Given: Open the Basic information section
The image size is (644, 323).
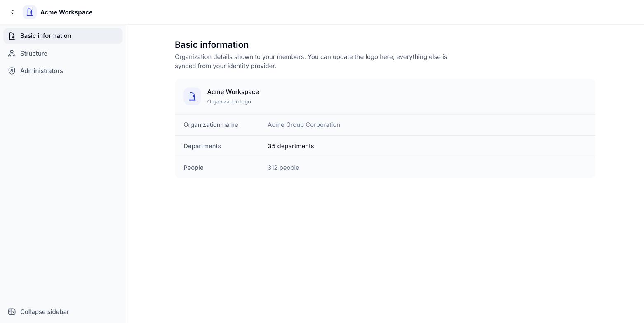Looking at the screenshot, I should (x=63, y=36).
